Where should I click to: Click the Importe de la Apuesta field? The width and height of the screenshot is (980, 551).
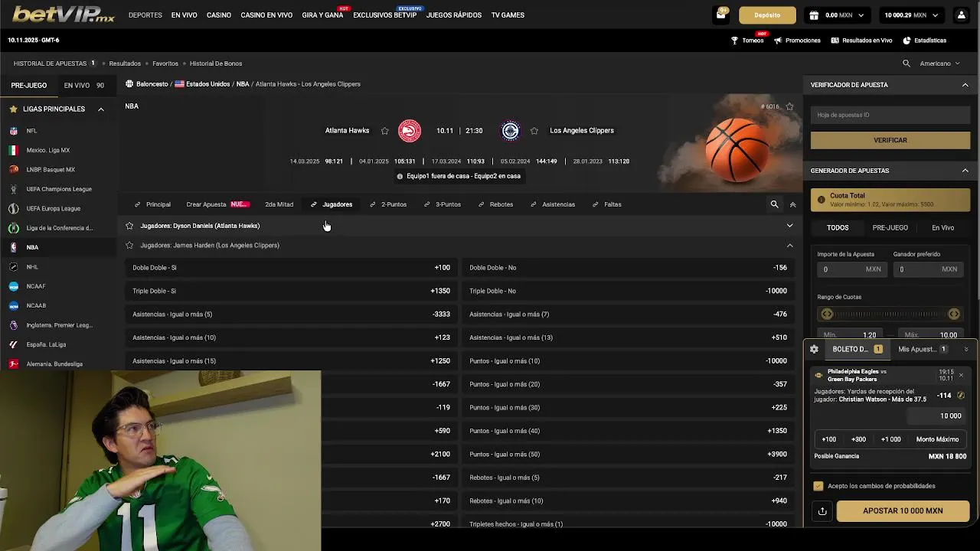[x=851, y=269]
